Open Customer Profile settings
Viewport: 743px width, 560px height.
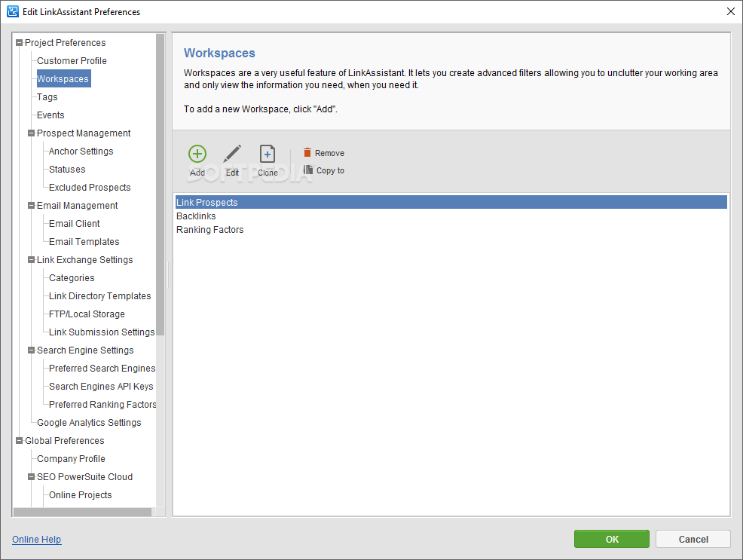point(72,60)
